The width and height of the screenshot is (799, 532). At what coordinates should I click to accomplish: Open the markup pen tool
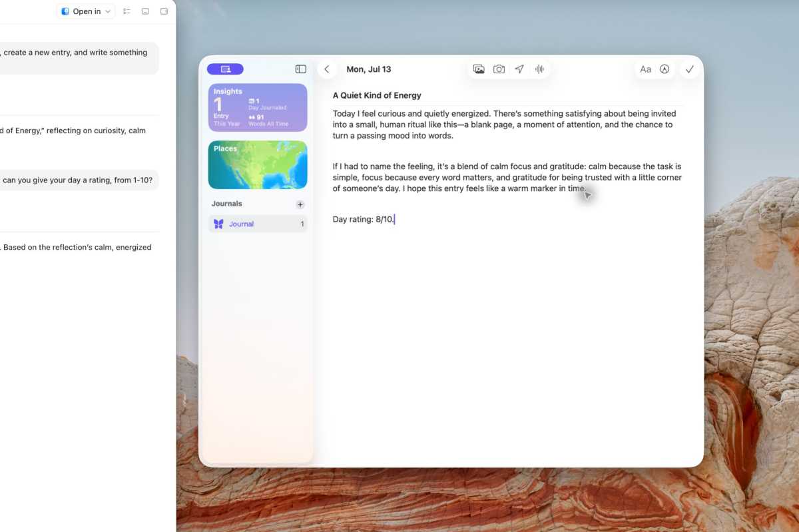pyautogui.click(x=664, y=69)
